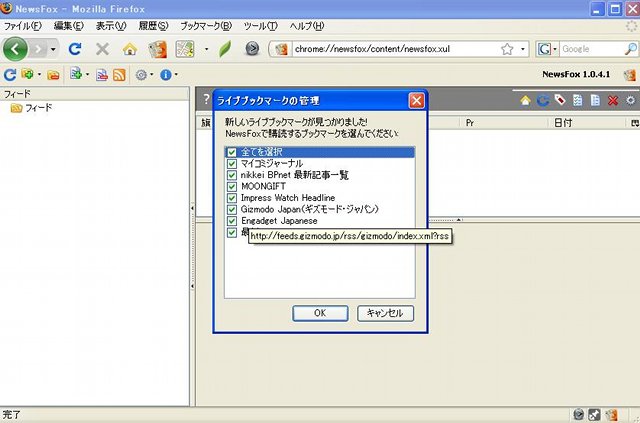The height and width of the screenshot is (423, 640).
Task: Open dropdown arrow next to map icon
Action: click(x=207, y=49)
